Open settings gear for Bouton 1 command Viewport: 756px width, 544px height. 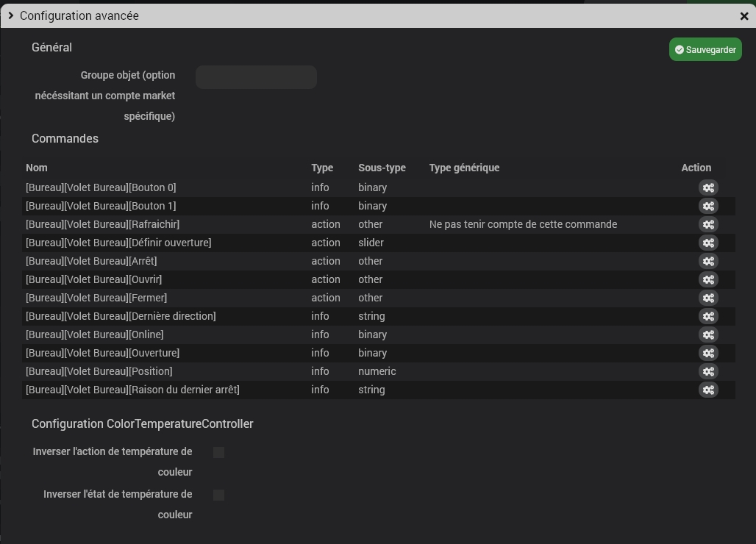[x=707, y=206]
